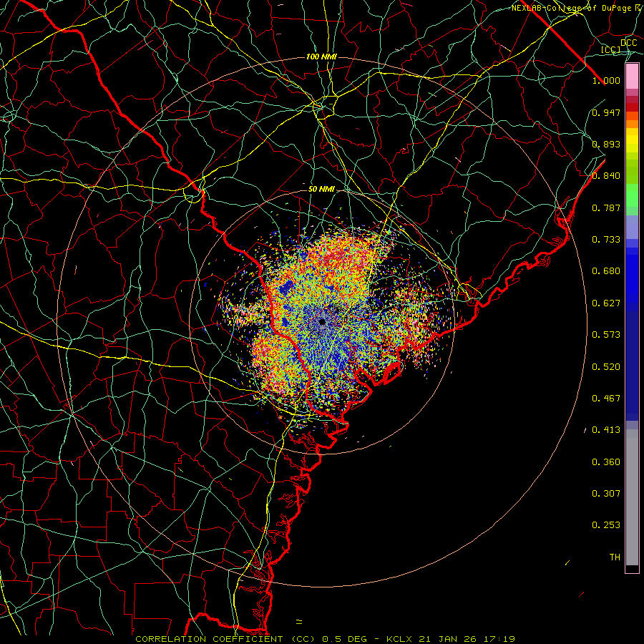Click the DCC label above the color scale
The height and width of the screenshot is (644, 644).
pos(628,43)
